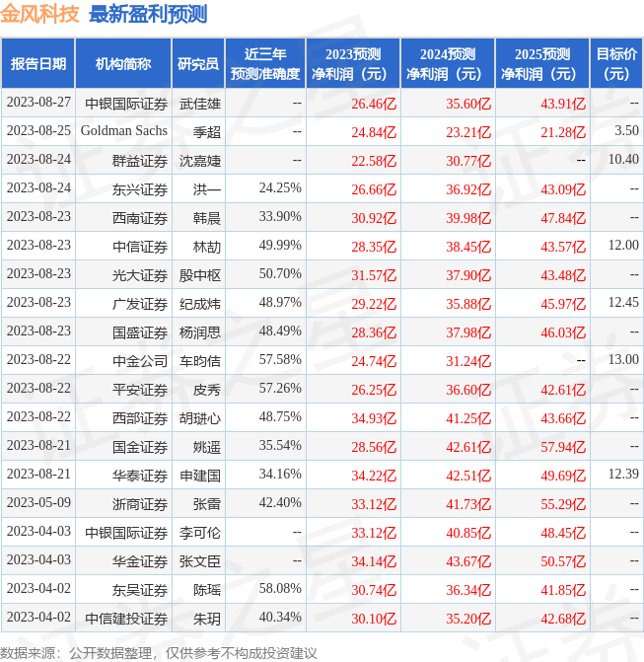This screenshot has width=644, height=662.
Task: Select researcher 殷中枢
Action: pyautogui.click(x=200, y=275)
